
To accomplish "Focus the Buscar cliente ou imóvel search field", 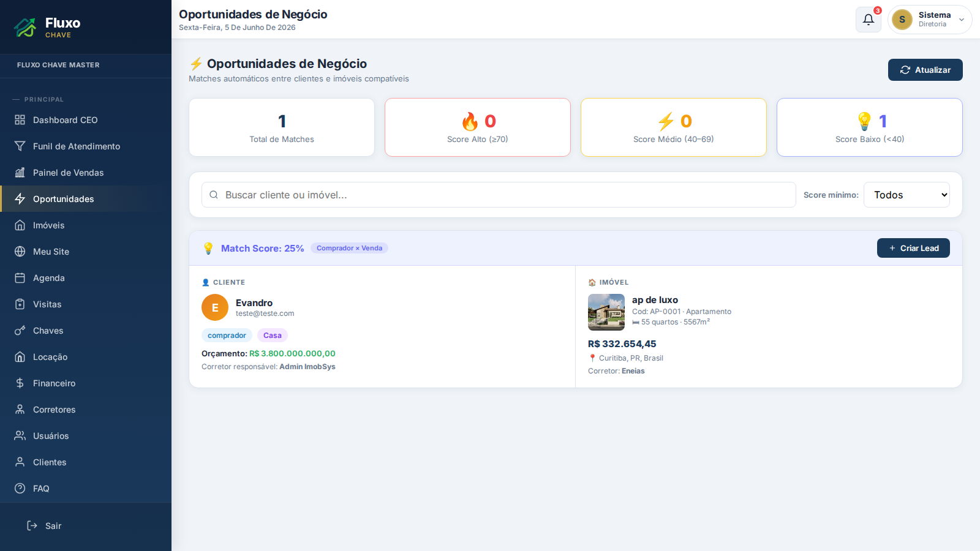I will pos(499,195).
